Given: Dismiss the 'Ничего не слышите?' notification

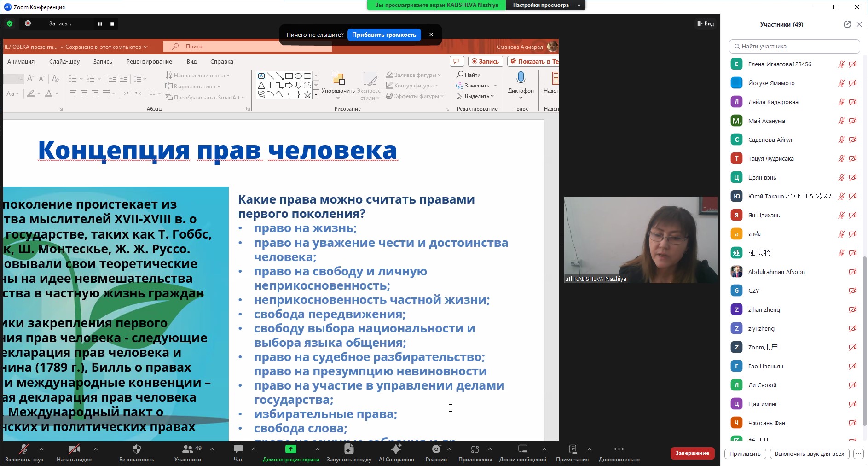Looking at the screenshot, I should (x=431, y=35).
